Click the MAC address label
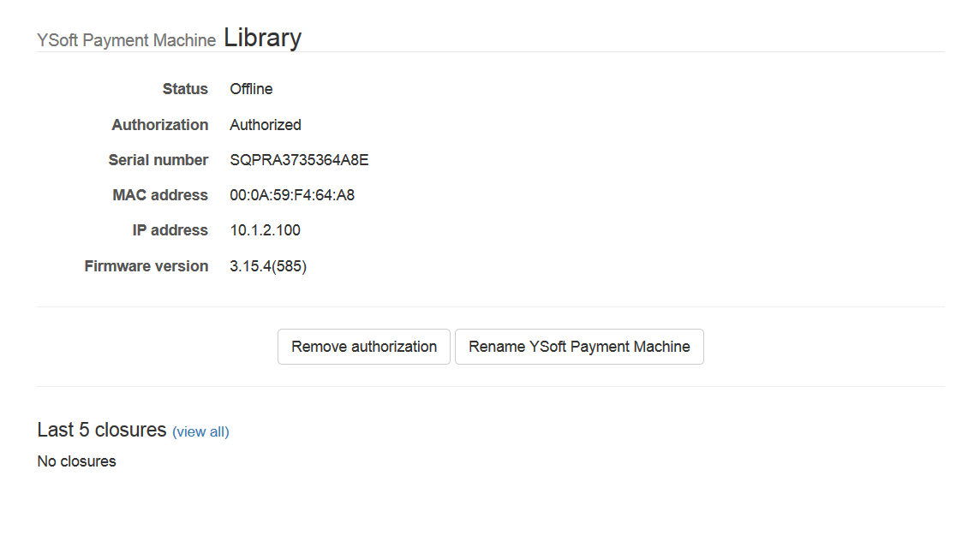This screenshot has width=980, height=547. coord(160,195)
